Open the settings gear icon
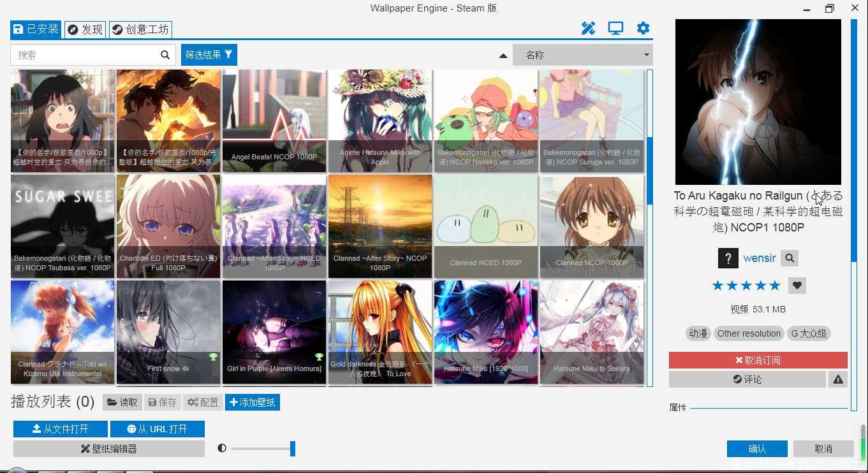Screen dimensions: 868x473 point(643,28)
